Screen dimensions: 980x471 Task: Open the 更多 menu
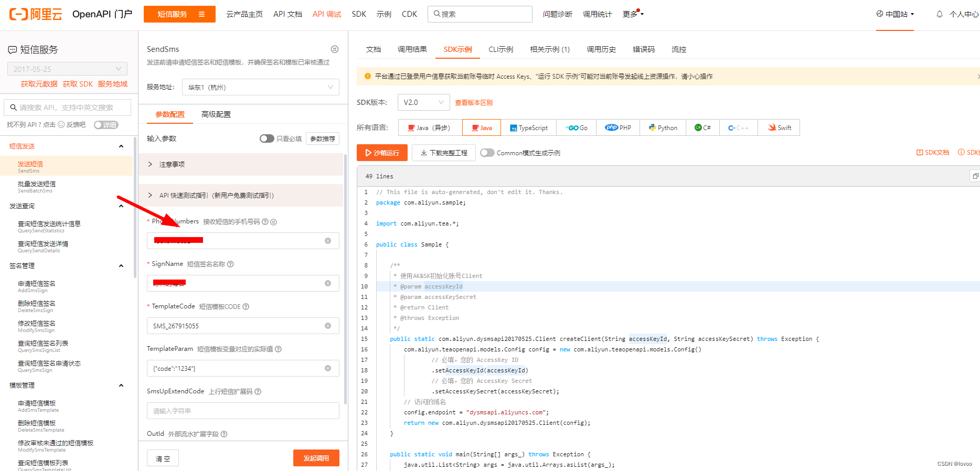(633, 14)
